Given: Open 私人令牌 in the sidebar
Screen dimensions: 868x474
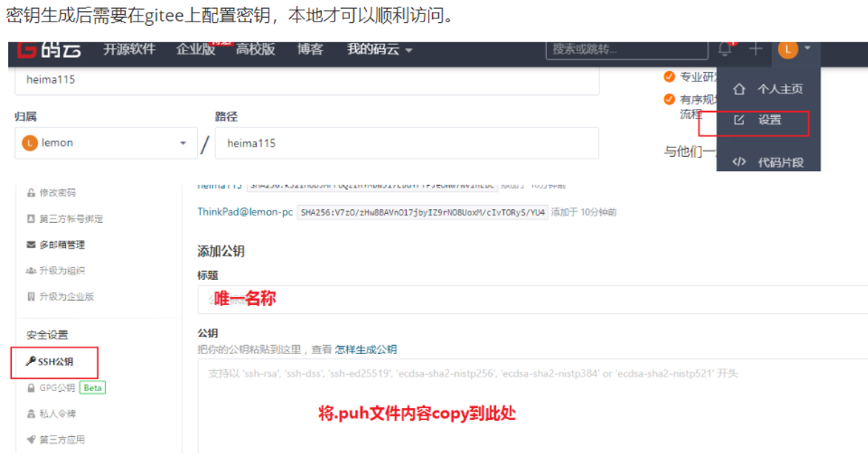Looking at the screenshot, I should [58, 414].
